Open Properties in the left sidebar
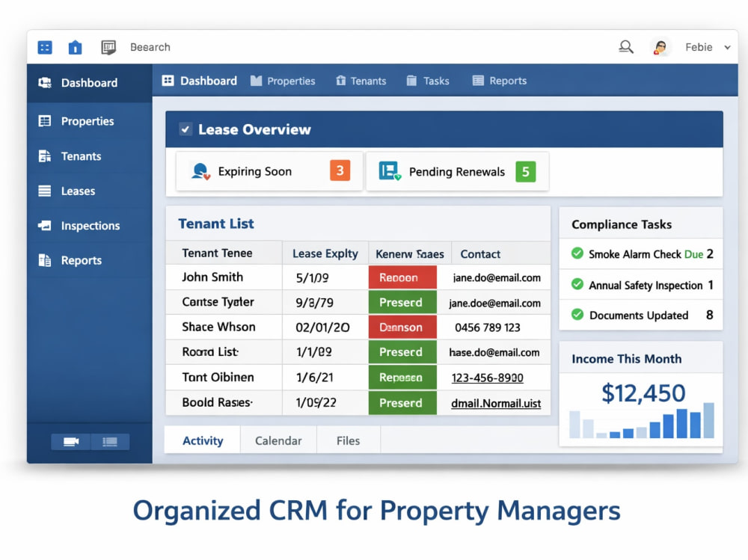This screenshot has width=748, height=560. pos(90,121)
